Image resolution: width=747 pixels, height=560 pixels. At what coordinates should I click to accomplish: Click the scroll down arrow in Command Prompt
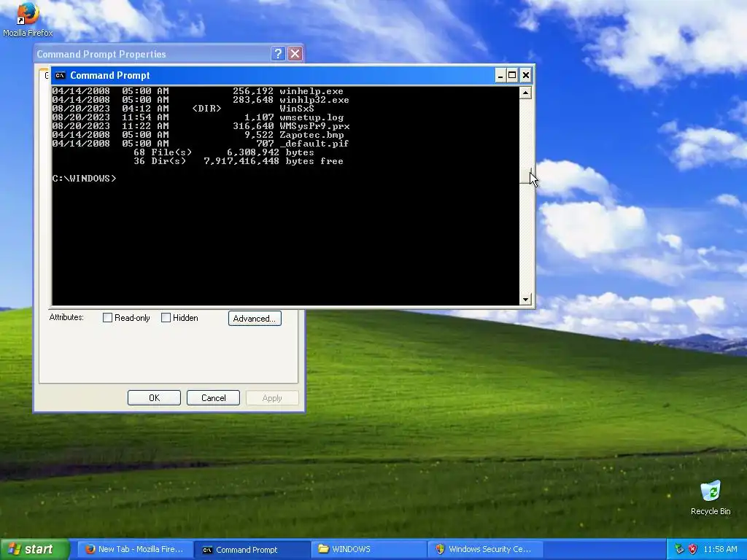pos(525,299)
